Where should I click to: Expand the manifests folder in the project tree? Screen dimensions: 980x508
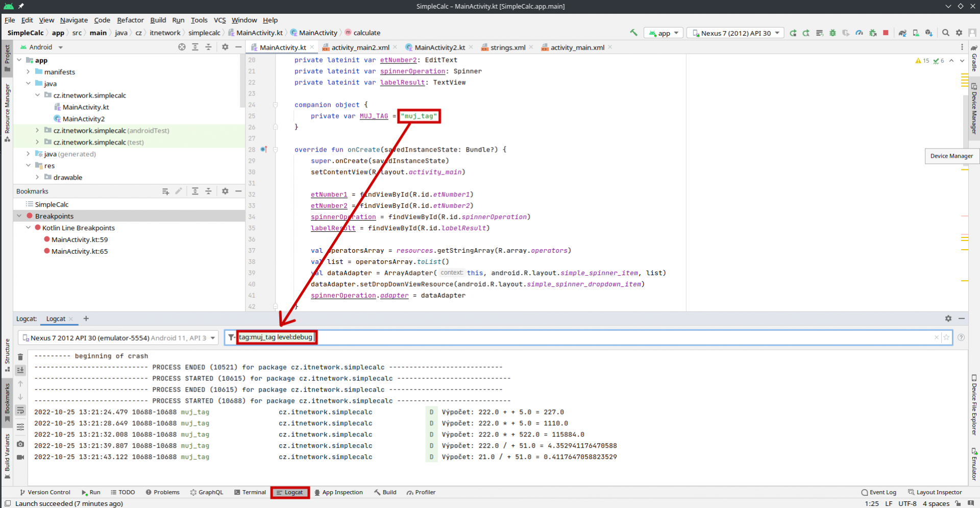28,72
